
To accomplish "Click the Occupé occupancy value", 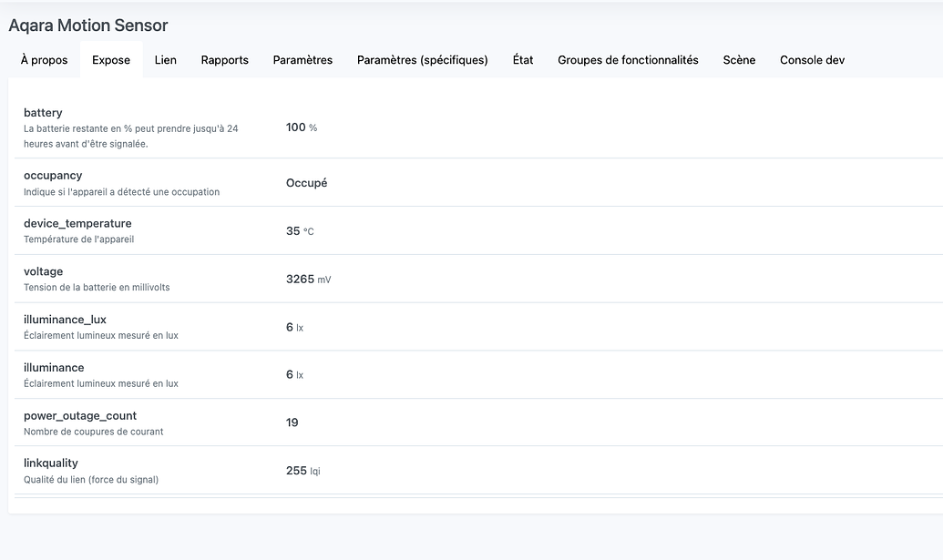I will [306, 183].
